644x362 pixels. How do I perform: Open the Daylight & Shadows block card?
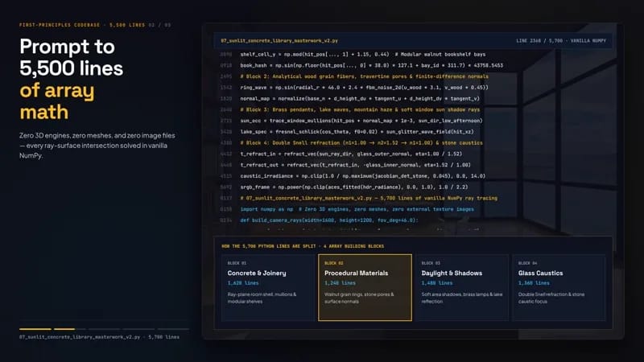[461, 287]
